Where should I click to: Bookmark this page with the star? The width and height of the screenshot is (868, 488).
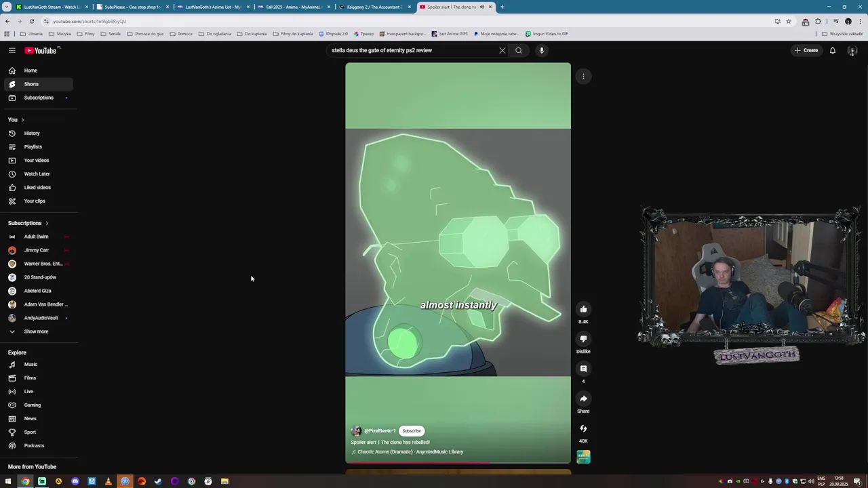click(x=789, y=21)
